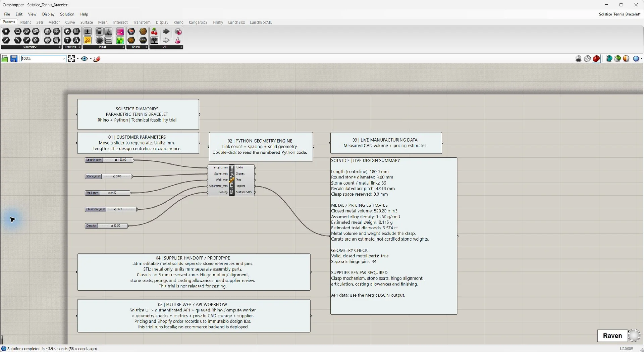
Task: Expand the Input panel plus
Action: point(123,47)
